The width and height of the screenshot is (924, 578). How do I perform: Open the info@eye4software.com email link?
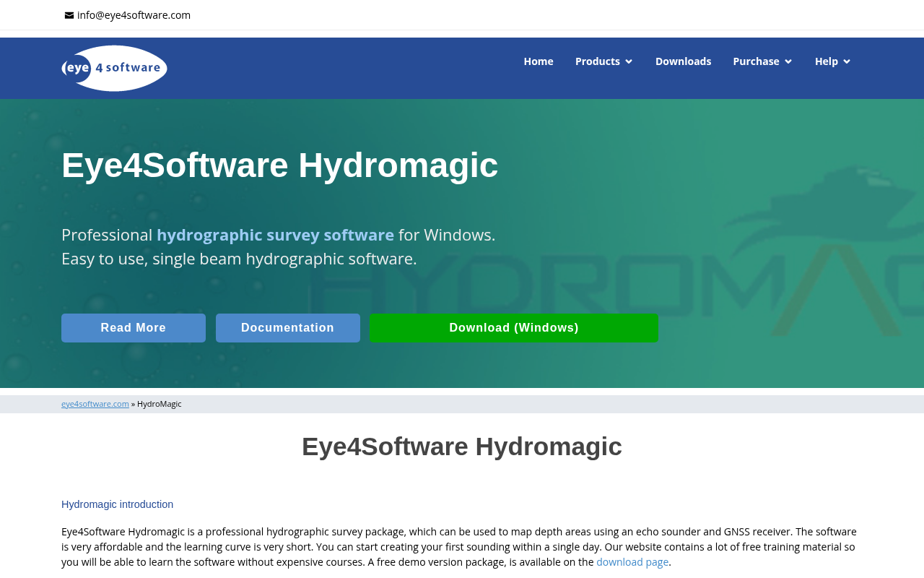134,15
